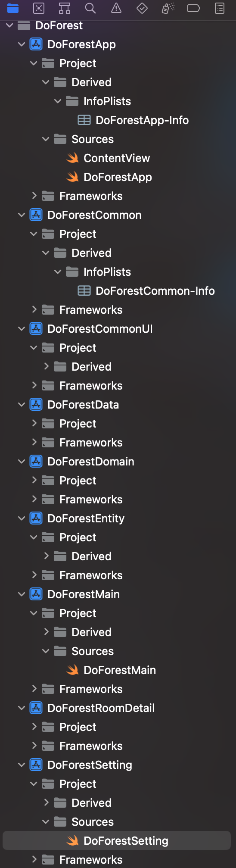Open the Symbol navigator hierarchy icon
Viewport: 236px width, 868px height.
pyautogui.click(x=65, y=8)
